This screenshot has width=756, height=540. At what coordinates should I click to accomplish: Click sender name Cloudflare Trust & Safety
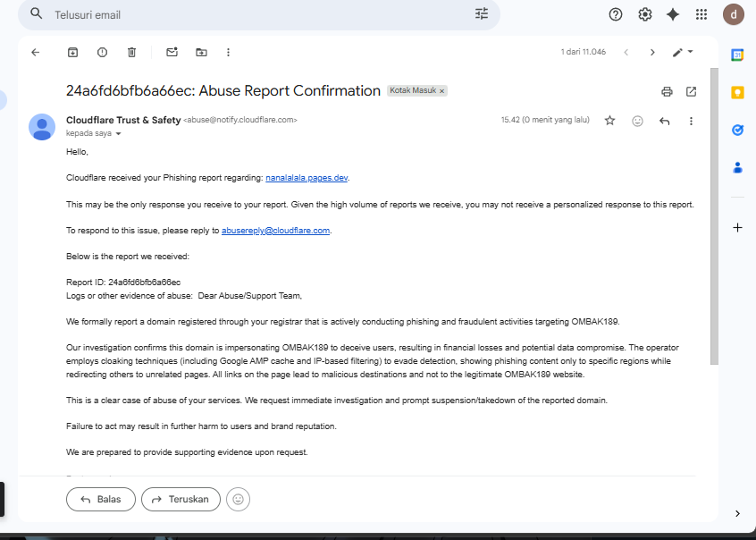tap(123, 120)
